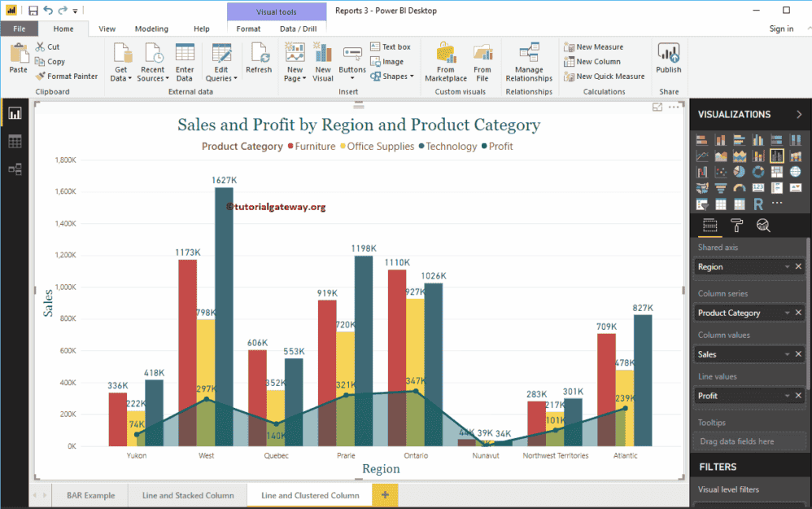Open the Analytics pane magnifier icon
Screen dimensions: 812x509
[762, 226]
